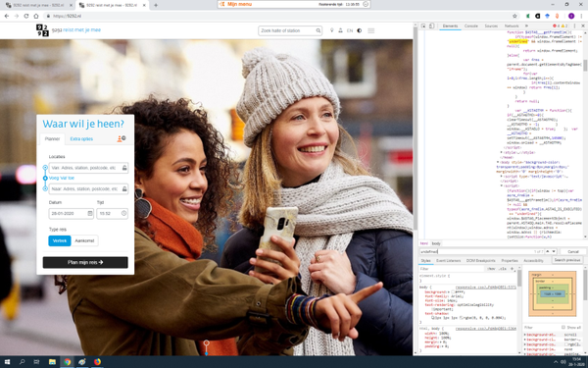Image resolution: width=588 pixels, height=368 pixels.
Task: Select the Planner tab
Action: (x=52, y=139)
